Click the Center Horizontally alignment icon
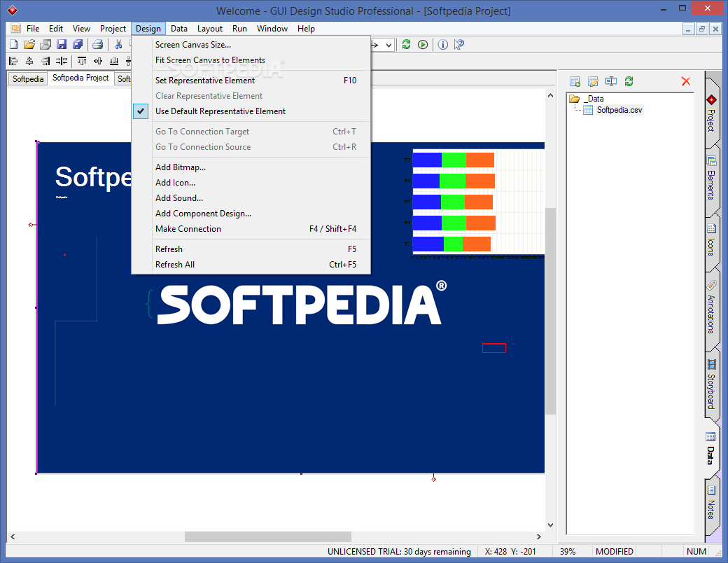This screenshot has height=563, width=728. tap(29, 61)
